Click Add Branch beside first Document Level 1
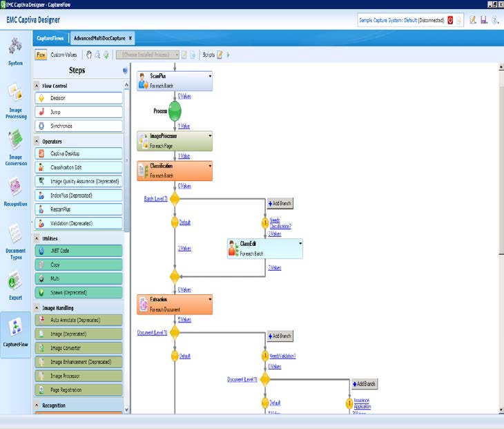Image resolution: width=504 pixels, height=429 pixels. point(280,336)
